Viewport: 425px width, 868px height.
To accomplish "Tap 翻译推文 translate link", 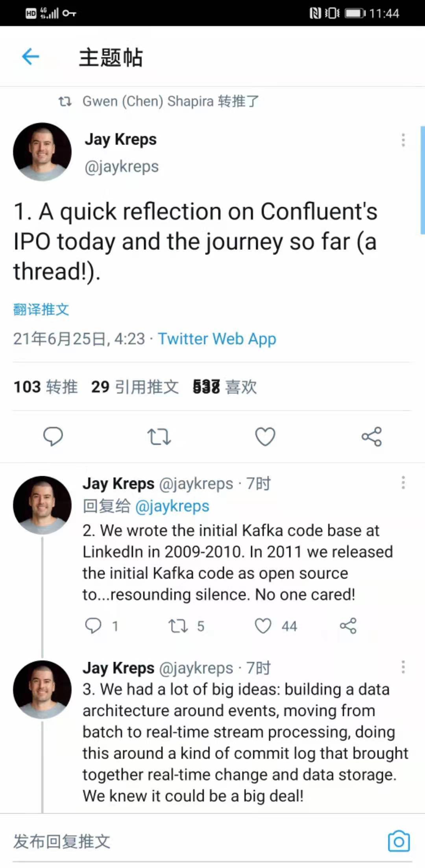I will (41, 309).
